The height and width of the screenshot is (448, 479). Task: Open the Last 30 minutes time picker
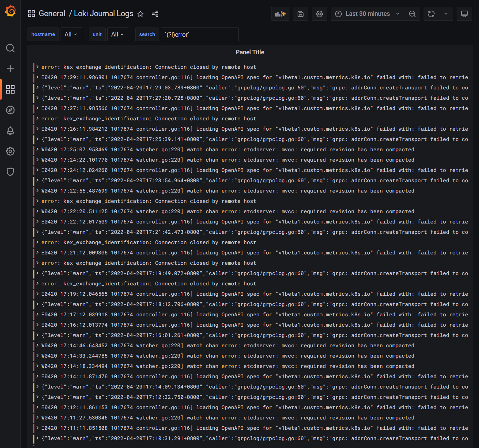(x=368, y=14)
